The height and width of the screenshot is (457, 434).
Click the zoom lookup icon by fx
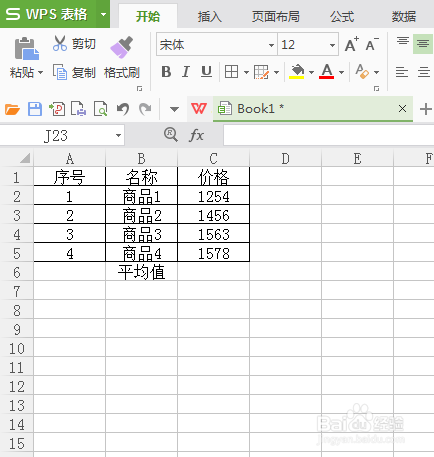pos(171,135)
